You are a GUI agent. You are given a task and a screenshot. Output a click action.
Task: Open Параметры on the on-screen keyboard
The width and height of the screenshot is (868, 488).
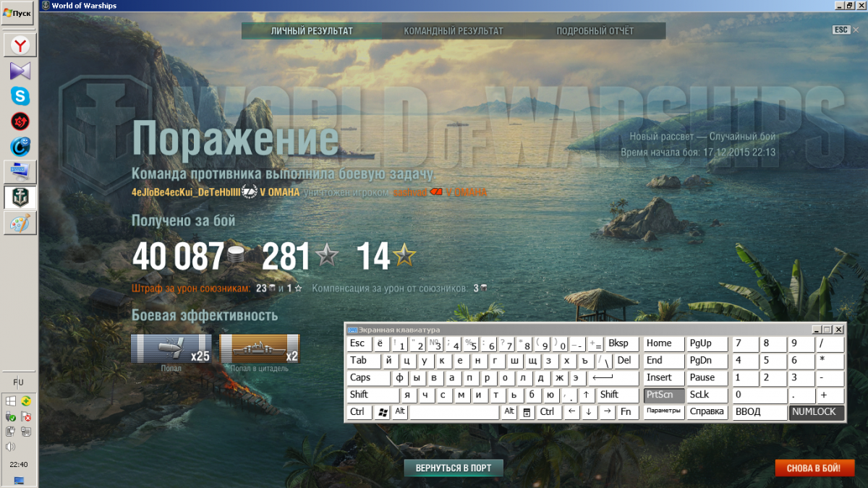coord(663,412)
